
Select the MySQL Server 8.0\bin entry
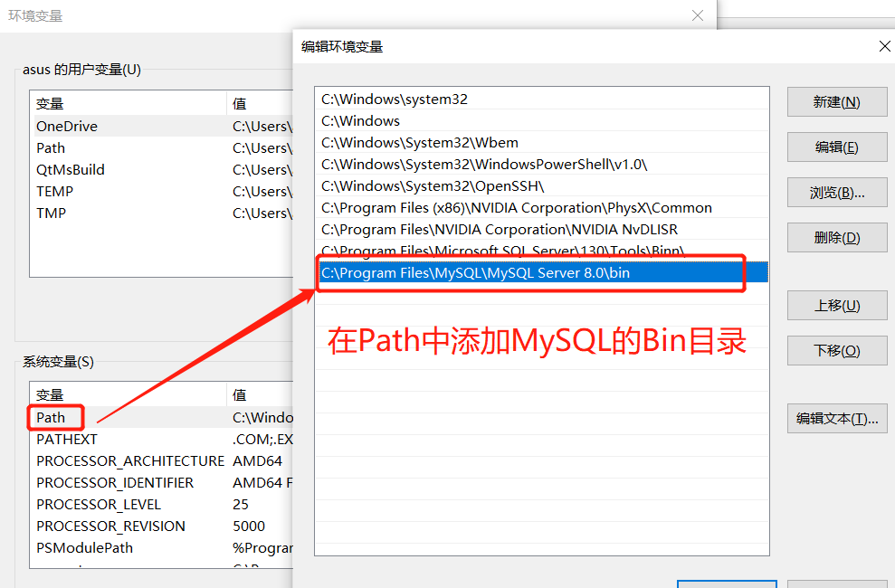pos(542,272)
